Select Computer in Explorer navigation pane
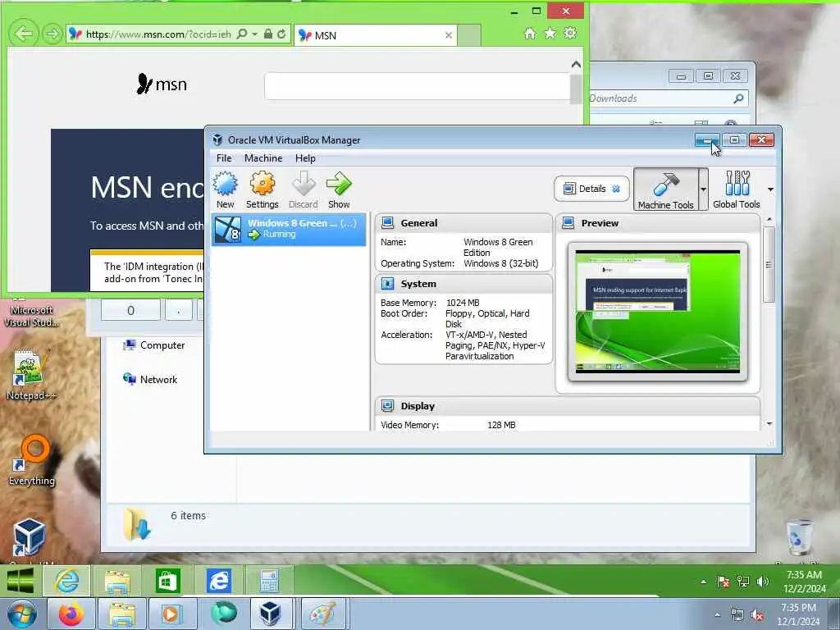 153,345
